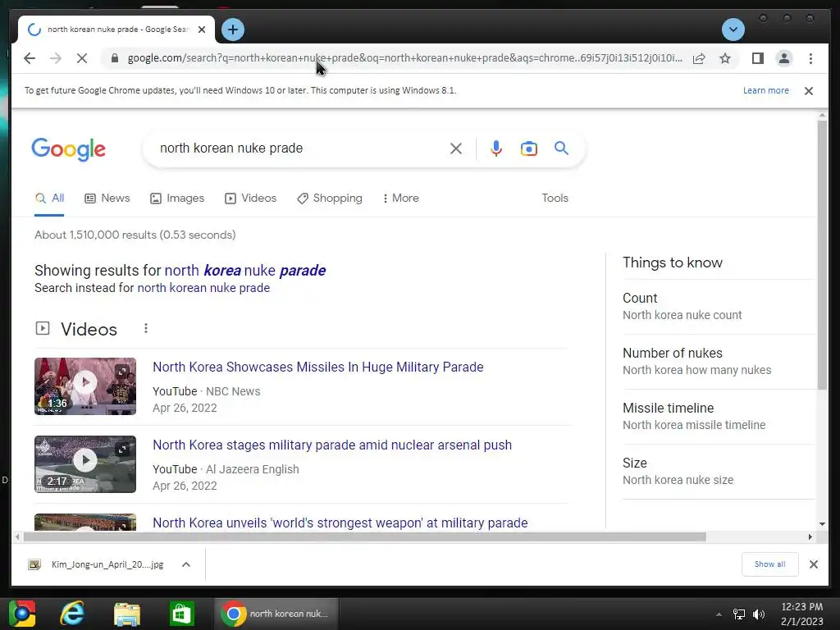Switch to the News tab

coord(107,199)
